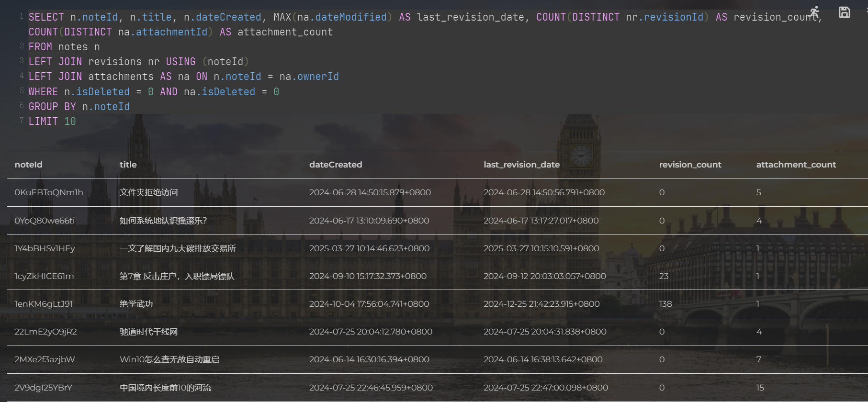Select the noteId cell 22LmE2yO9jR2
Image resolution: width=868 pixels, height=402 pixels.
pos(45,332)
